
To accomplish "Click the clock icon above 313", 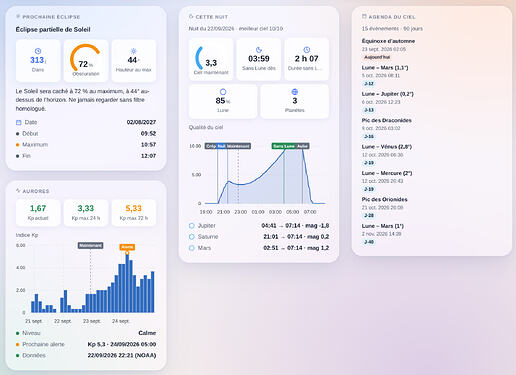I will pyautogui.click(x=38, y=51).
